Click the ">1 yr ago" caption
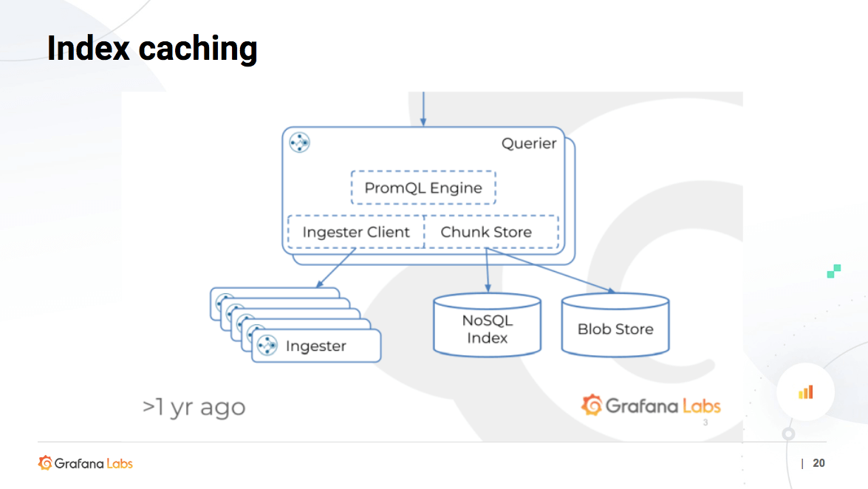Screen dimensions: 868x489 194,407
